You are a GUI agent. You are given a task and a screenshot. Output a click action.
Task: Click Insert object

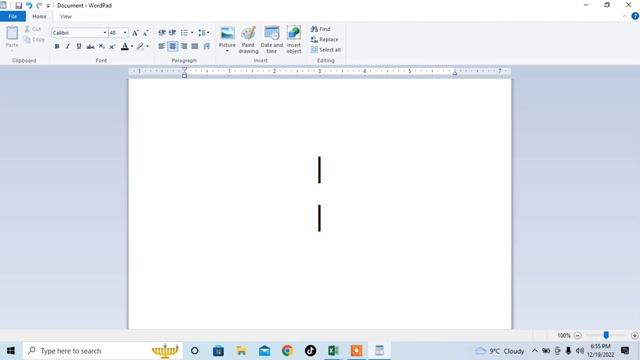point(294,40)
